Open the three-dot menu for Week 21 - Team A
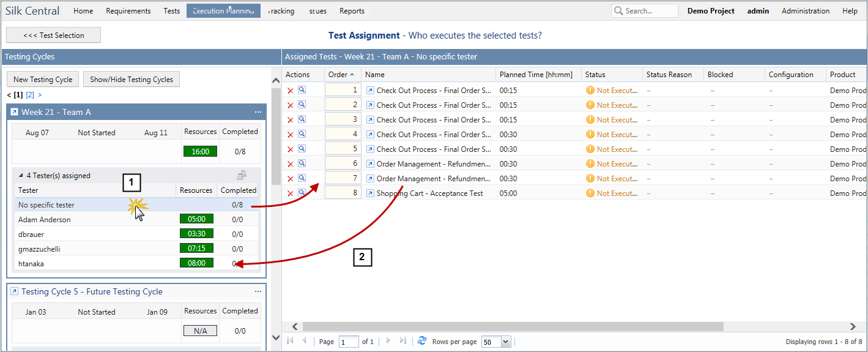 pos(258,113)
